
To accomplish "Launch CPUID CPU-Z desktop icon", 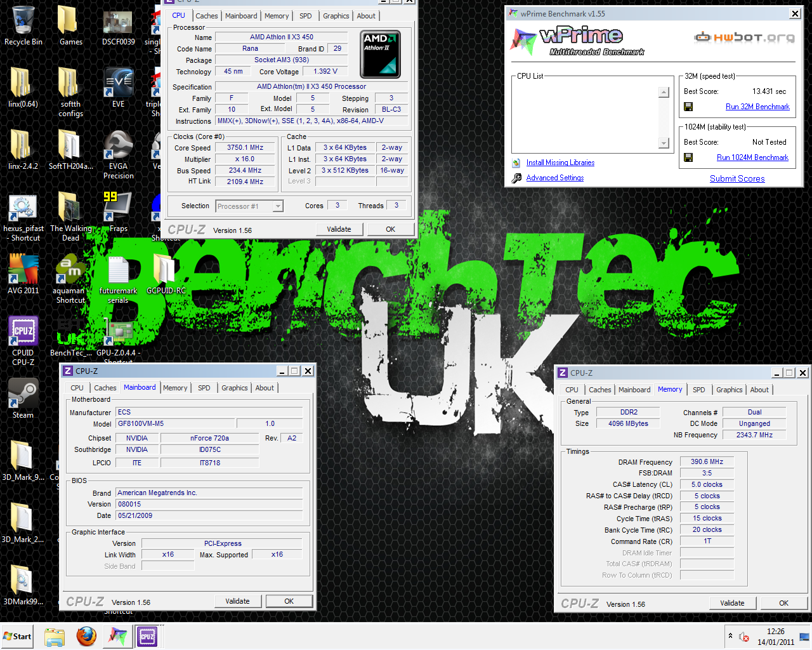I will [x=23, y=341].
